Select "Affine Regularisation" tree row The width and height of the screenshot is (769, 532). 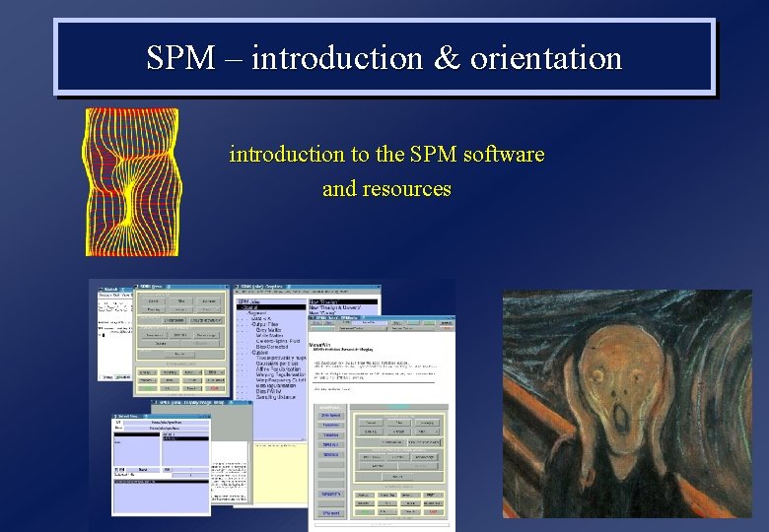(x=278, y=369)
